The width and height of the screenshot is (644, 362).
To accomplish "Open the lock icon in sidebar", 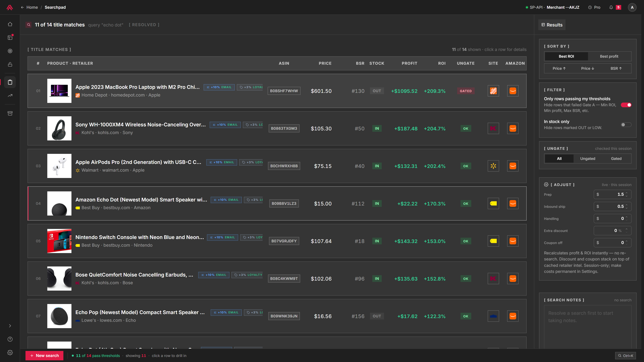I will tap(10, 65).
